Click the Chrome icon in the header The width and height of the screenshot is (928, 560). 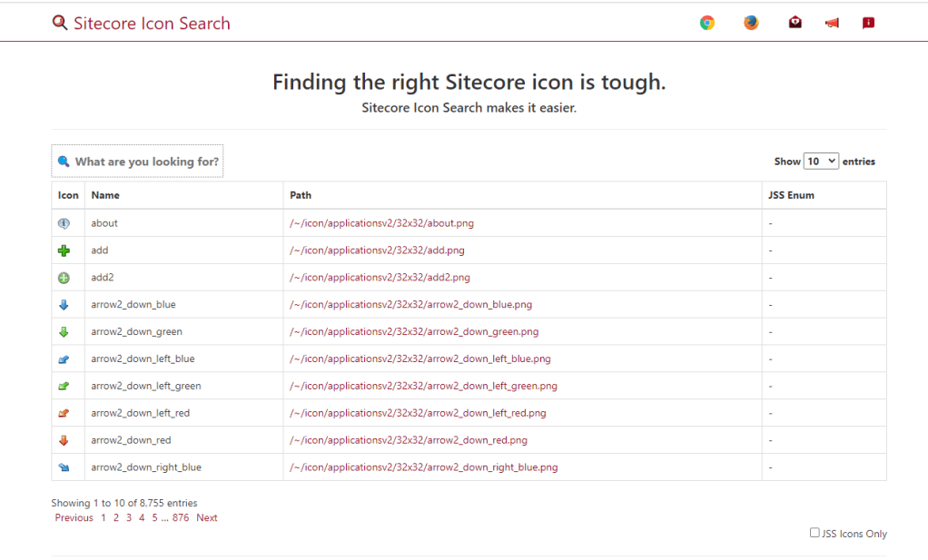(x=706, y=24)
